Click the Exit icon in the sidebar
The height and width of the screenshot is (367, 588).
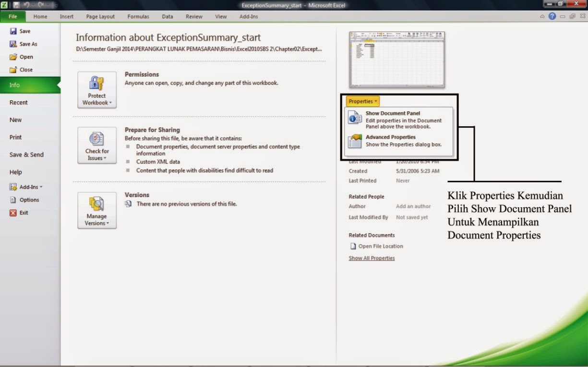[x=14, y=213]
